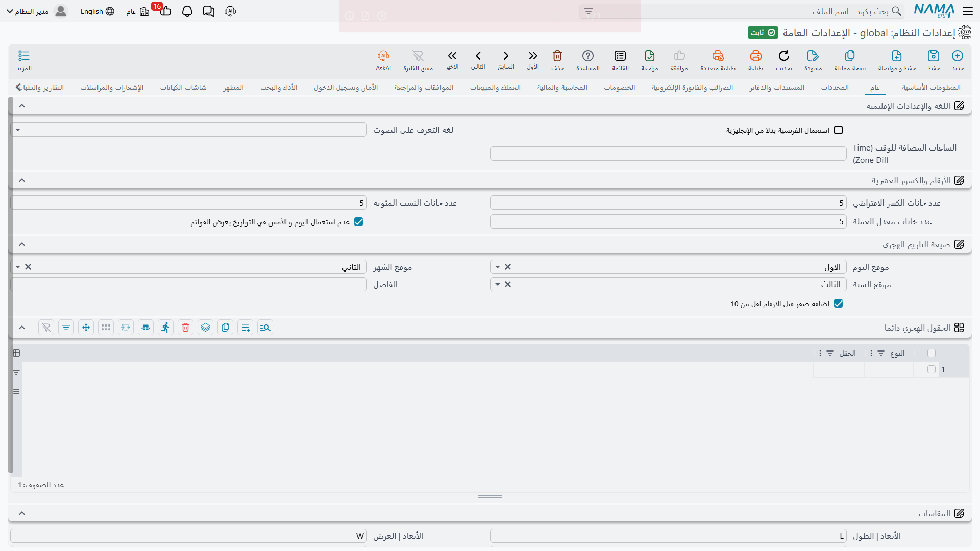Click the grid move arrows icon

pos(86,328)
